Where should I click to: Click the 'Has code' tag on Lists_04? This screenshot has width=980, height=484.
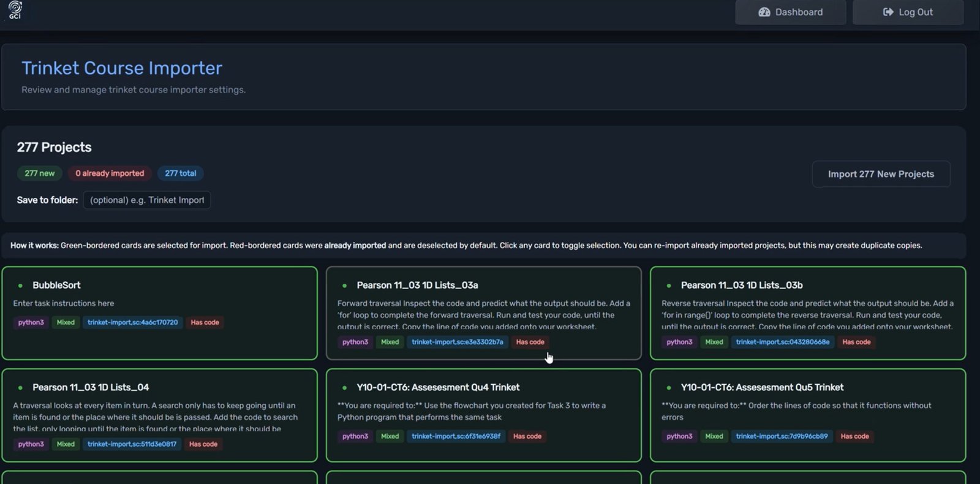[203, 444]
